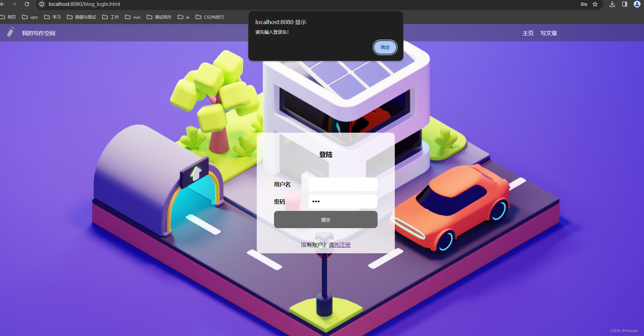Screen dimensions: 644x336
Task: Confirm the alert with the 确定 button
Action: point(385,47)
